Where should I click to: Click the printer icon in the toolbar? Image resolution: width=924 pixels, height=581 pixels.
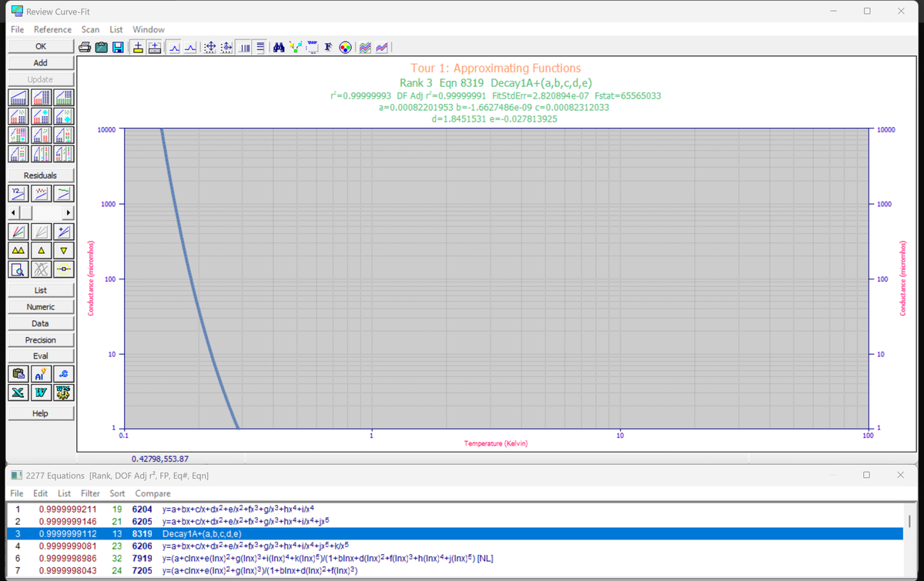pyautogui.click(x=85, y=48)
